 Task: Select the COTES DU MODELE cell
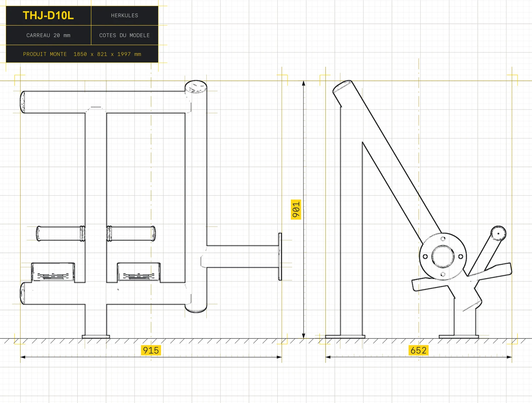click(x=124, y=35)
